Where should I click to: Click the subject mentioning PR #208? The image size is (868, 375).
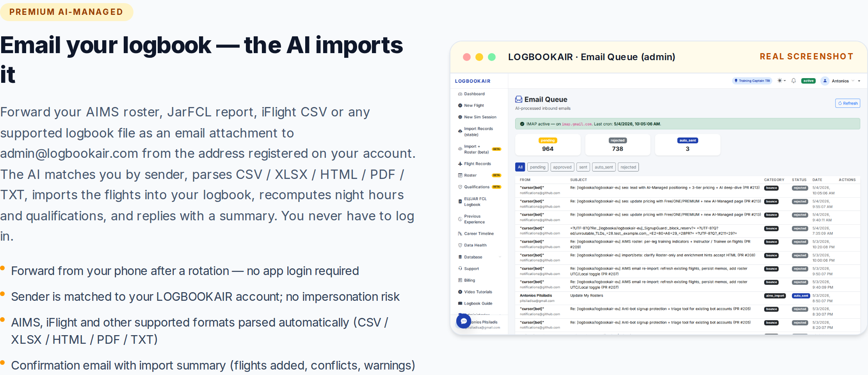(x=662, y=255)
